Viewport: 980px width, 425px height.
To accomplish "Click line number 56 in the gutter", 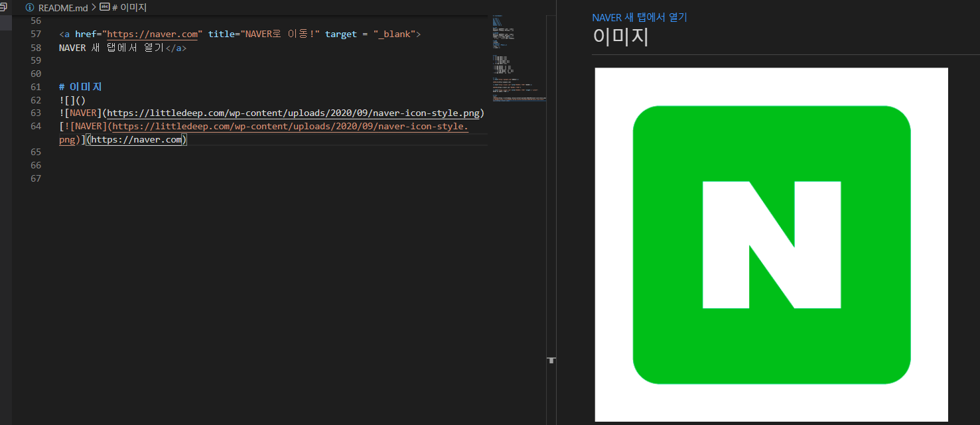I will 36,21.
